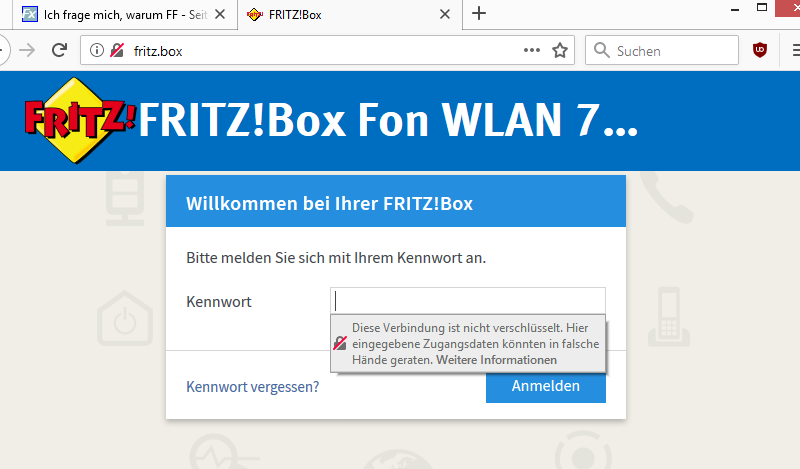Focus the Kennwort password field
The height and width of the screenshot is (469, 800).
point(468,301)
